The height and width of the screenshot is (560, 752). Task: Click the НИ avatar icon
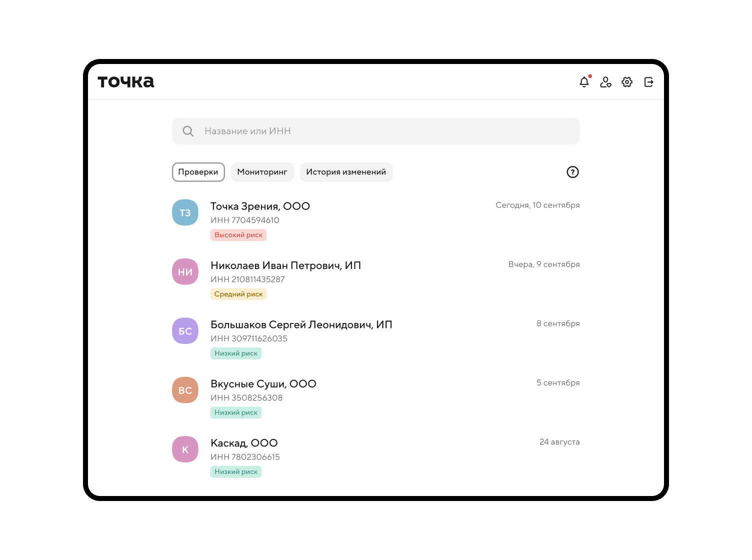tap(185, 272)
